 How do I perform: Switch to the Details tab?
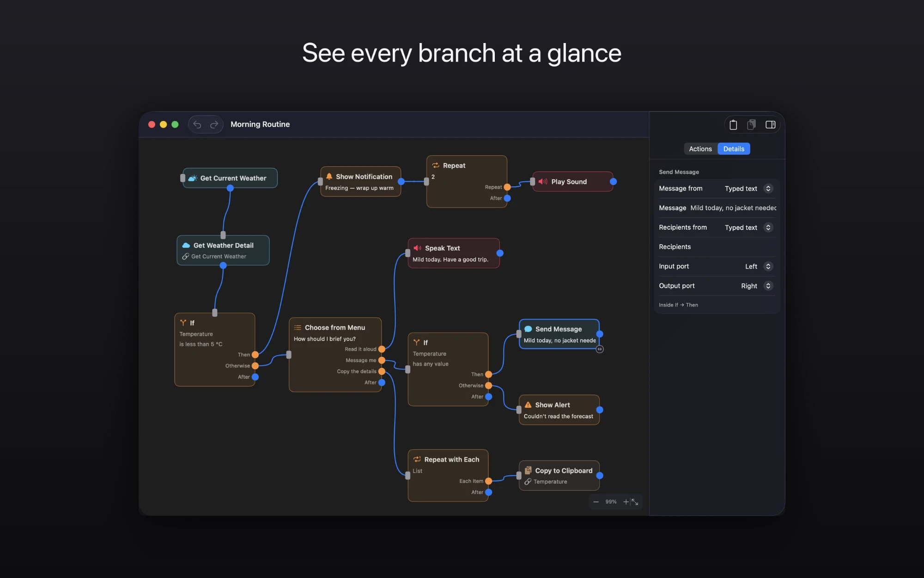(734, 149)
